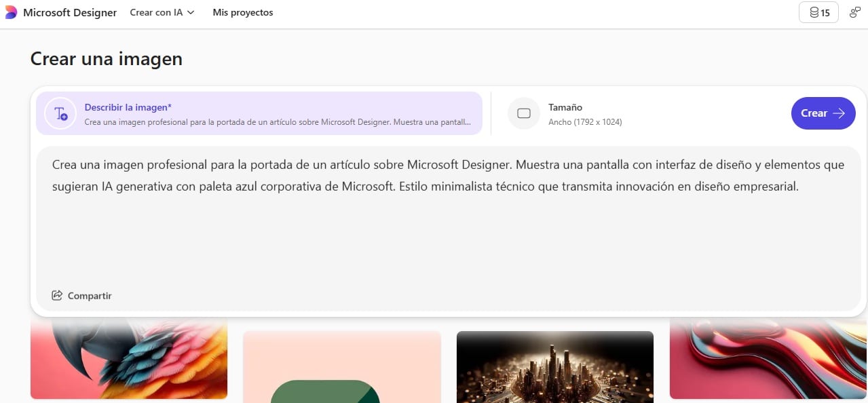Click the Compartir link
The image size is (868, 403).
point(81,296)
